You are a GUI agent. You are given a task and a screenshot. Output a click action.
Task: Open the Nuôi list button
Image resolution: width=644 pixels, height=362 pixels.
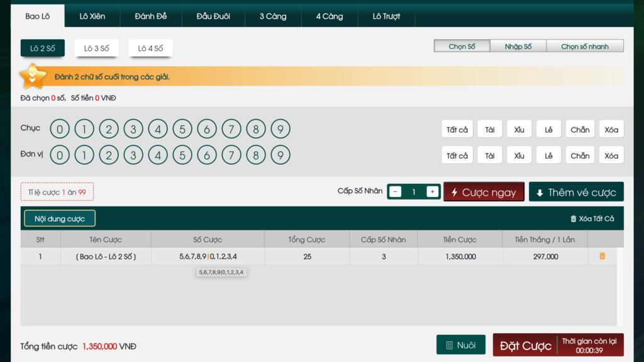(460, 345)
